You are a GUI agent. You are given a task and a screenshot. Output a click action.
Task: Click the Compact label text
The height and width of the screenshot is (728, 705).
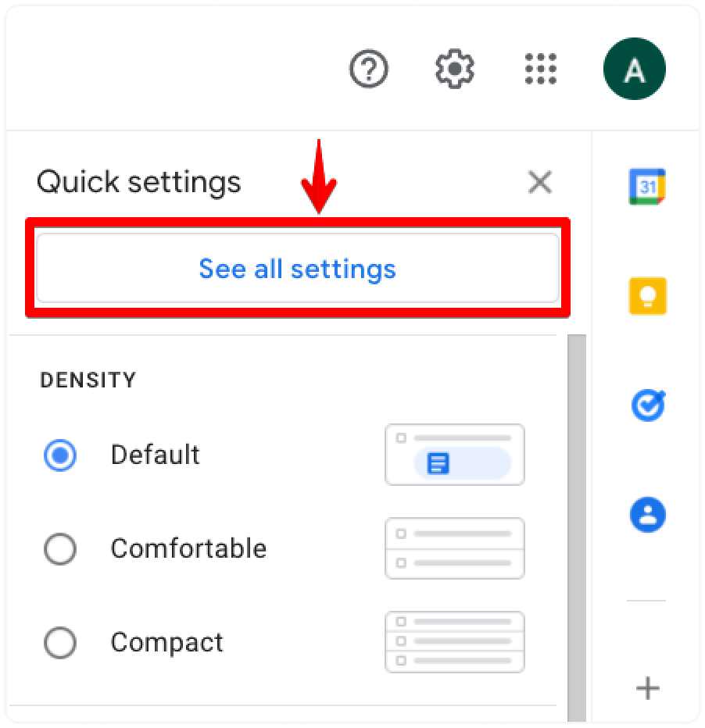coord(166,644)
